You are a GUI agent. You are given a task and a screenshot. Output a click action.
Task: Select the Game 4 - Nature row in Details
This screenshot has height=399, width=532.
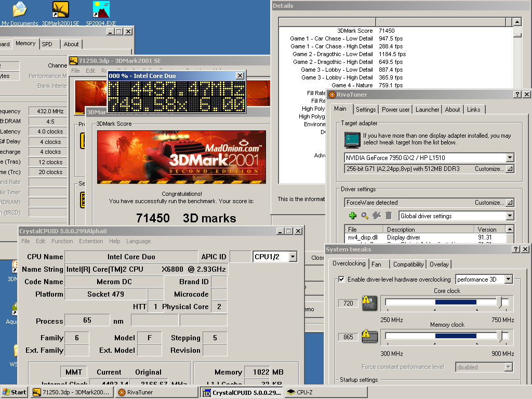pos(395,85)
